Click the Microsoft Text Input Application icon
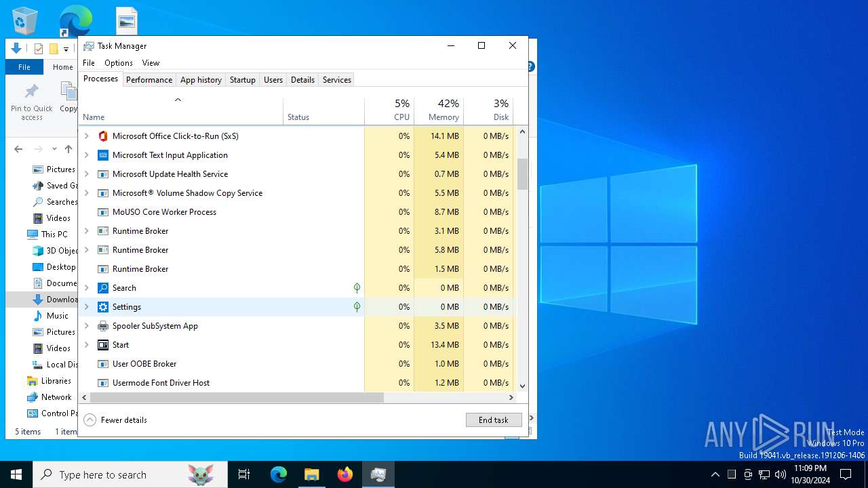Image resolution: width=868 pixels, height=488 pixels. click(x=103, y=155)
